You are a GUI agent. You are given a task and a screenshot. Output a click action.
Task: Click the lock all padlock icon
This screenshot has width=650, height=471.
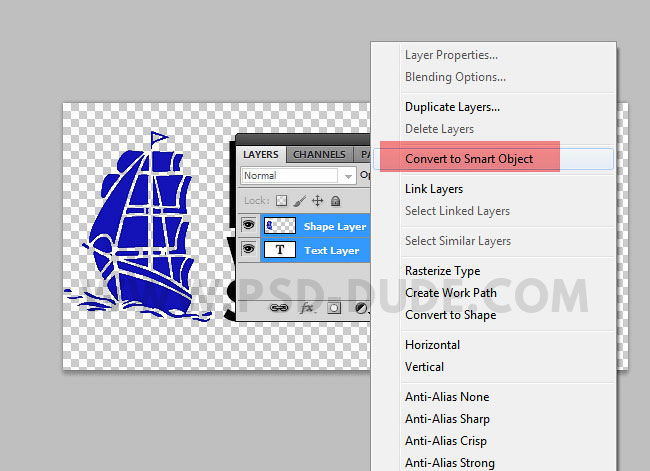tap(335, 200)
